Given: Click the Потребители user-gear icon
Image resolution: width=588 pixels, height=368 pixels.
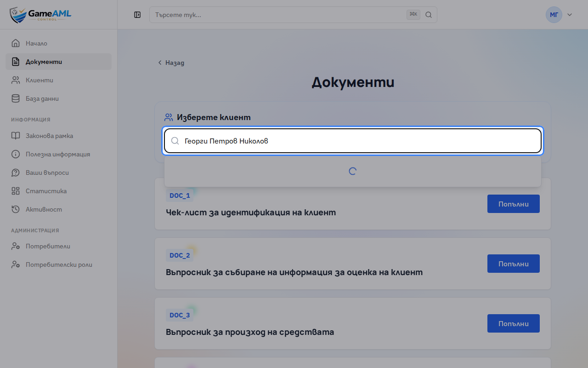Looking at the screenshot, I should [16, 246].
